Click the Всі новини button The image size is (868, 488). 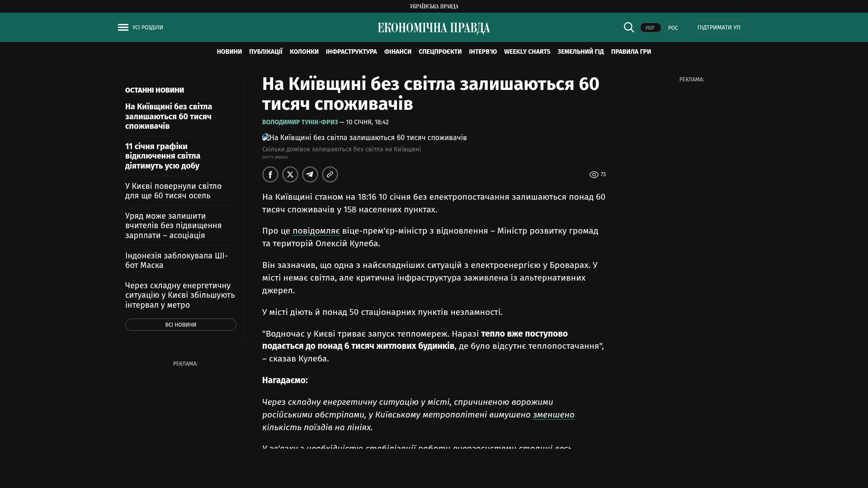pyautogui.click(x=180, y=325)
